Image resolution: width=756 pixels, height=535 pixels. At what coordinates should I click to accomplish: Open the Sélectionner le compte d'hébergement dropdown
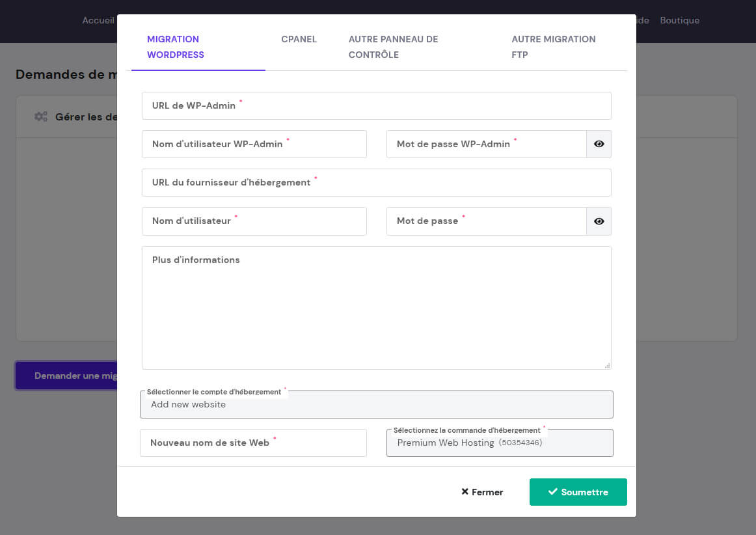pos(377,404)
